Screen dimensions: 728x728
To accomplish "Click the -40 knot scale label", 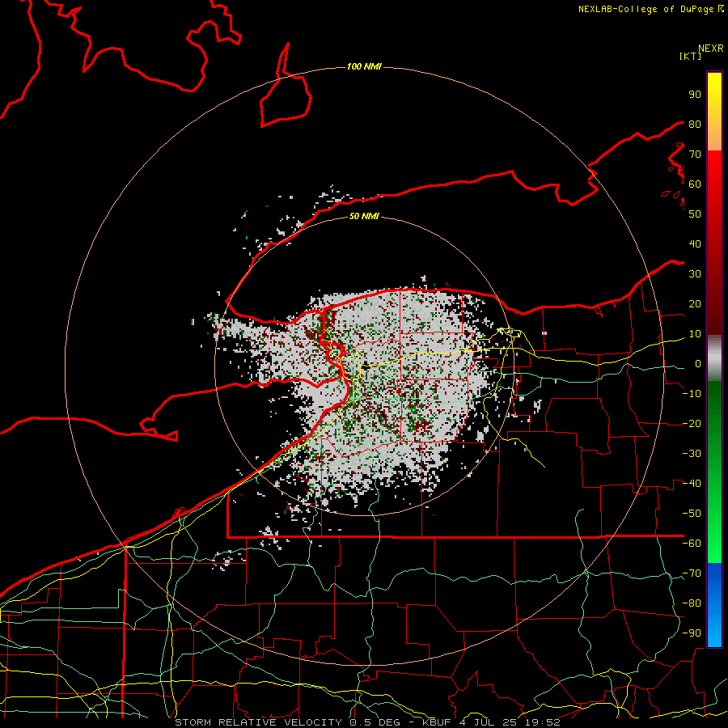I will click(x=692, y=484).
